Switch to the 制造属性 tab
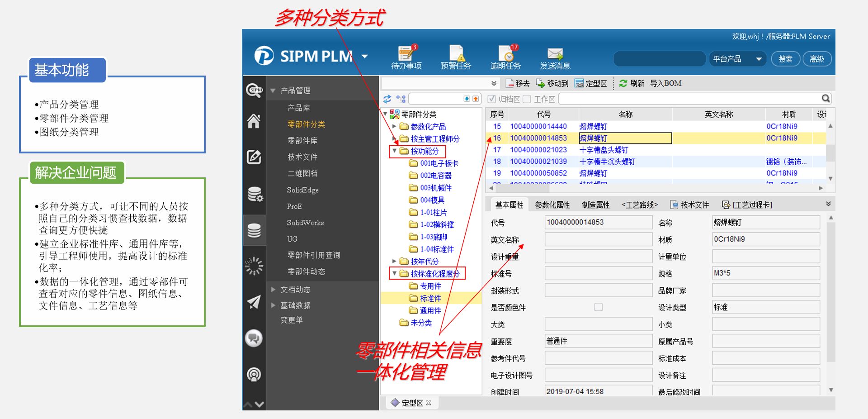Image resolution: width=868 pixels, height=419 pixels. [x=595, y=205]
